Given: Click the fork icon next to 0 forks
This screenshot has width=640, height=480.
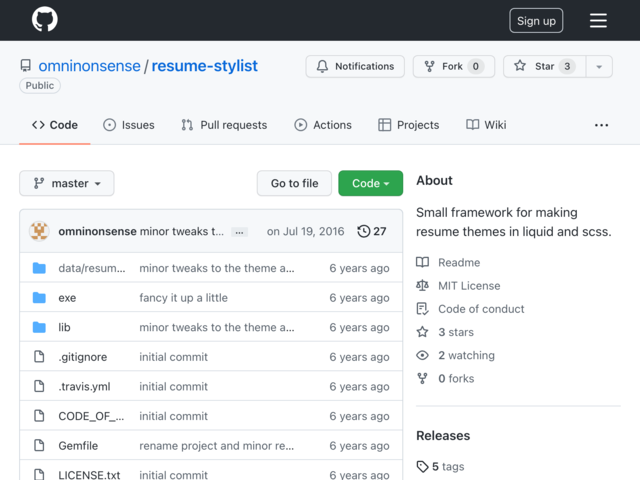Looking at the screenshot, I should (x=422, y=378).
